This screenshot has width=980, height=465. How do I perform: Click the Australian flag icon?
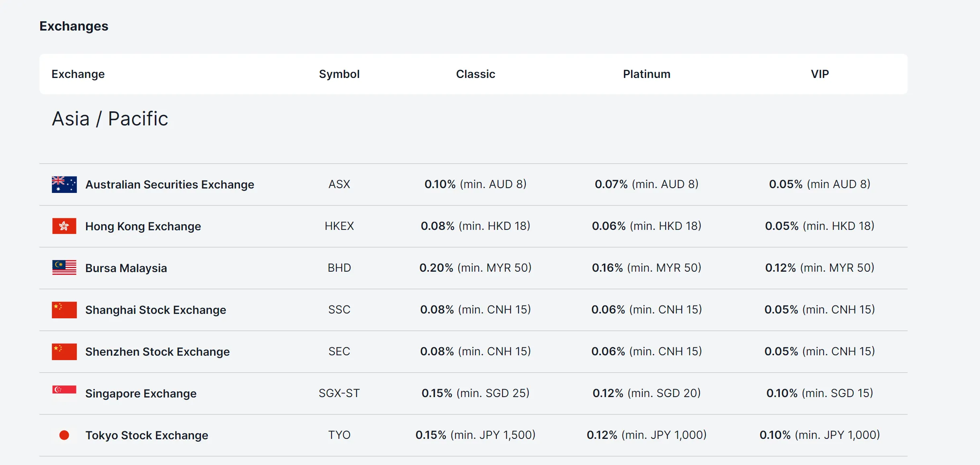pyautogui.click(x=64, y=184)
